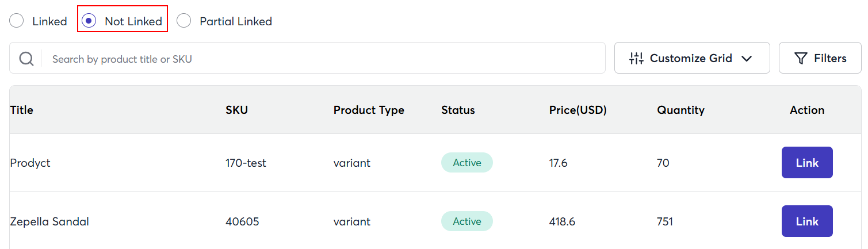Choose the Partial Linked radio button

[x=184, y=21]
